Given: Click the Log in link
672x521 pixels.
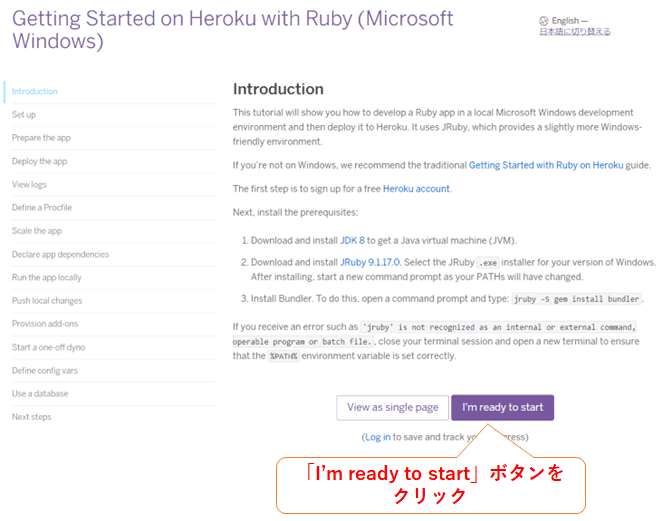Looking at the screenshot, I should coord(378,437).
